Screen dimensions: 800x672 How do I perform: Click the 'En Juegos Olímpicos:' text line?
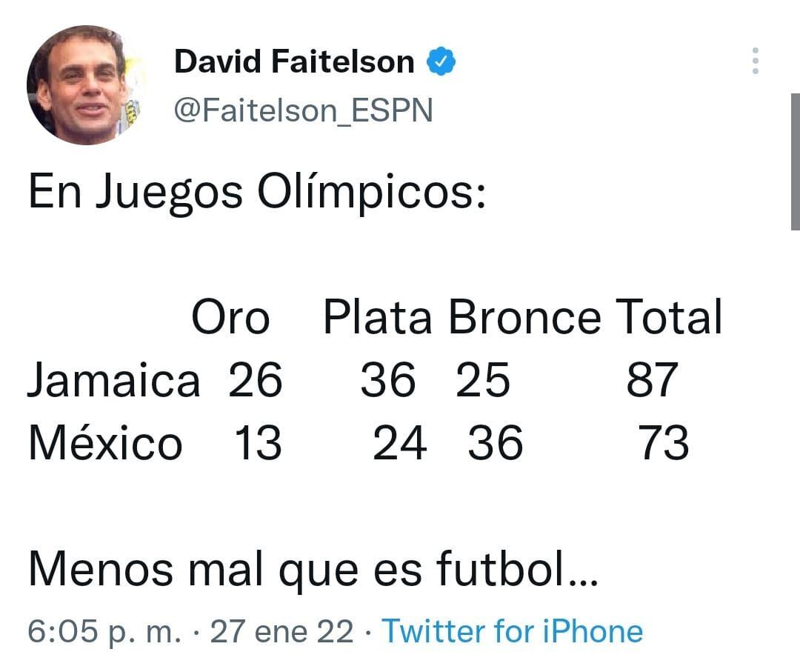point(256,192)
